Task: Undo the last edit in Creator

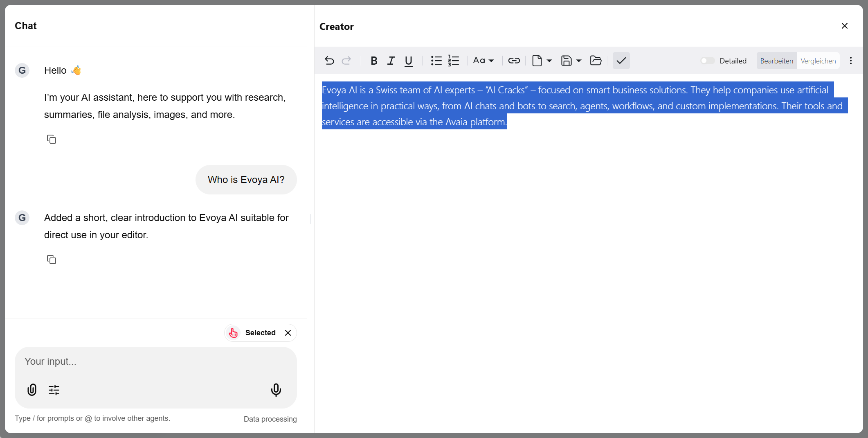Action: click(x=329, y=61)
